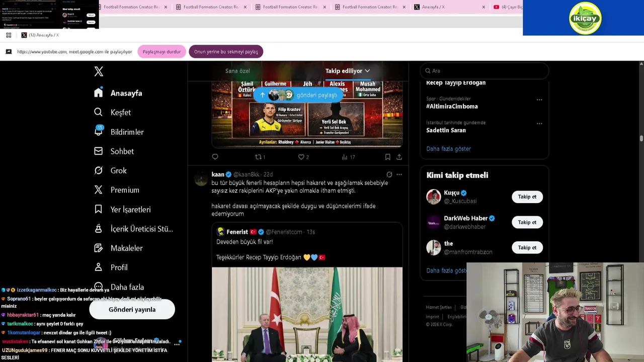Click the kaan username on post
This screenshot has width=644, height=362.
218,174
